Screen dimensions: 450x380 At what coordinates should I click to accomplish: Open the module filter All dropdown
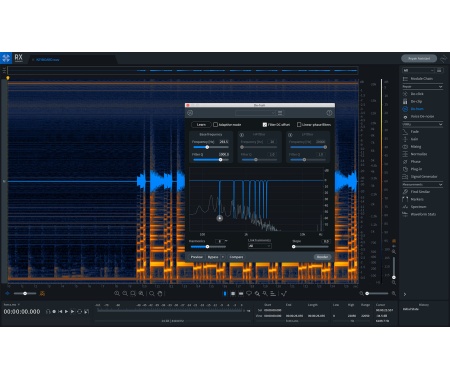point(418,70)
